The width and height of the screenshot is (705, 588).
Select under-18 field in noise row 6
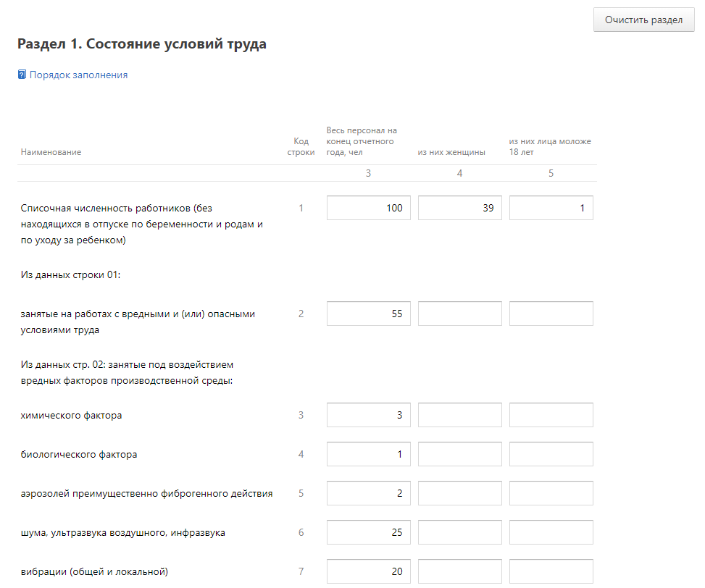[551, 532]
